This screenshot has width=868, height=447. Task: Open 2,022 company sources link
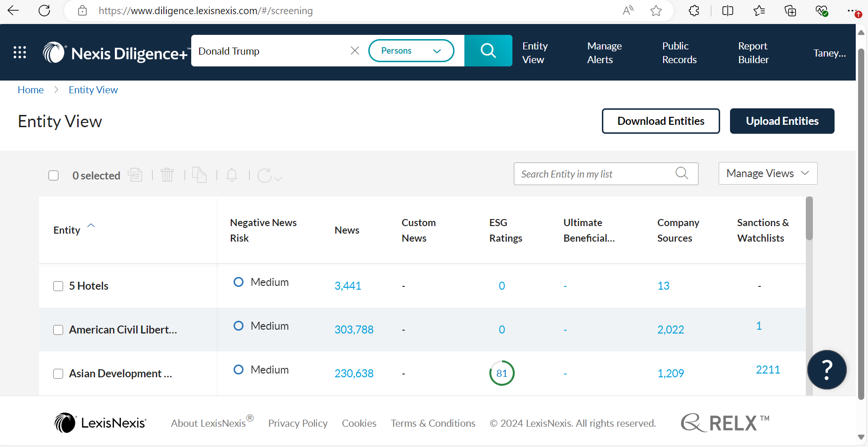click(671, 330)
